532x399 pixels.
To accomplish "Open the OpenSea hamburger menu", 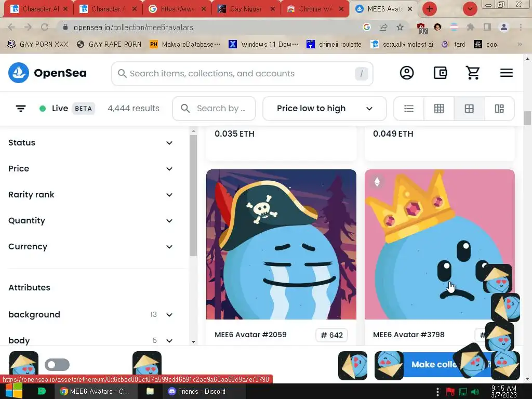I will click(x=506, y=73).
